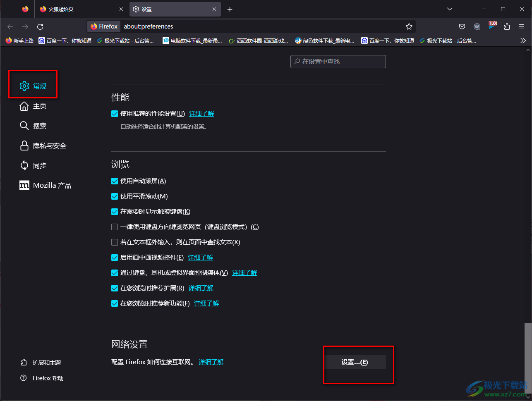Screen dimensions: 532x401
Task: Click the Firefox View pinned icon
Action: (25, 9)
